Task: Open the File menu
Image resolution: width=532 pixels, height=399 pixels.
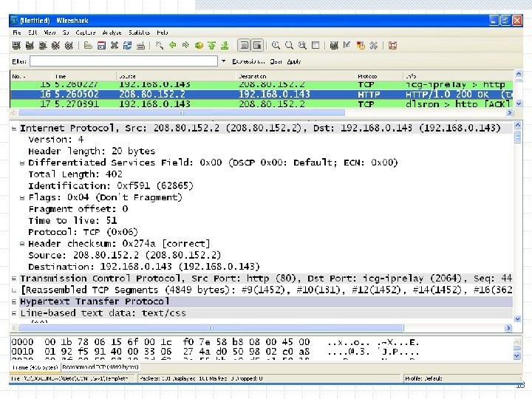Action: tap(16, 33)
